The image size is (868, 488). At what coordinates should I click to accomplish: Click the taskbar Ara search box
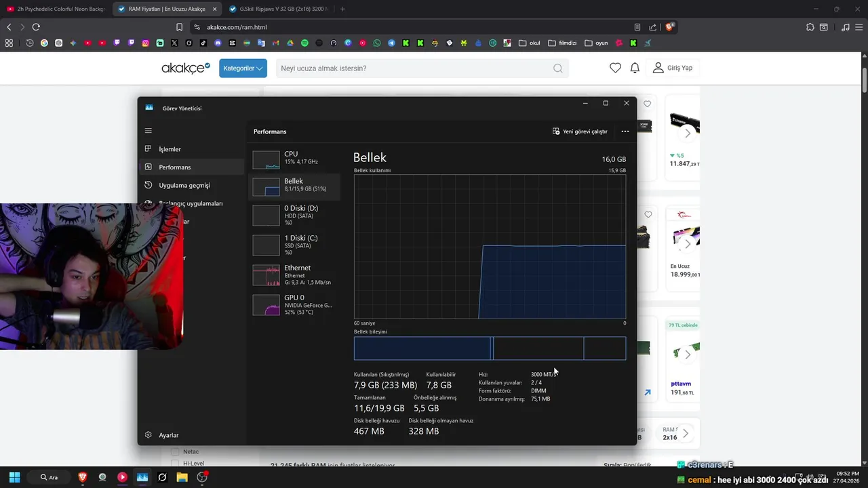(x=50, y=477)
